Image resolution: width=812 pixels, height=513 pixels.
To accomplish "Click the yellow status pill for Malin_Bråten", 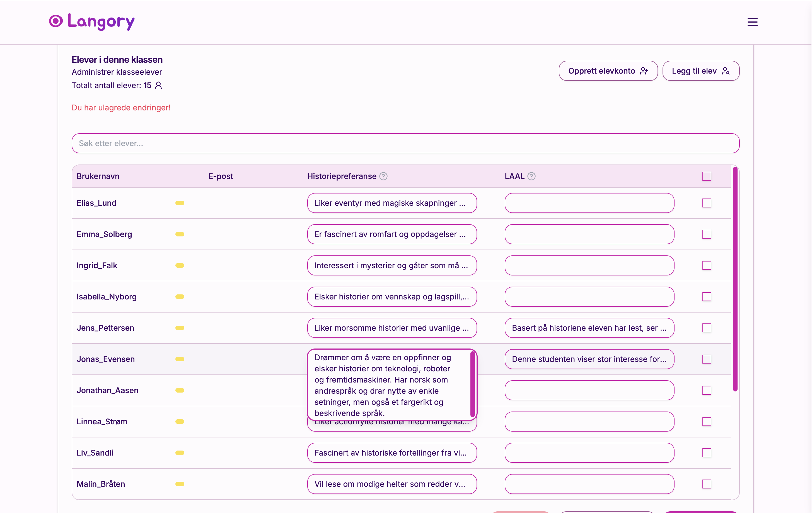I will coord(180,484).
